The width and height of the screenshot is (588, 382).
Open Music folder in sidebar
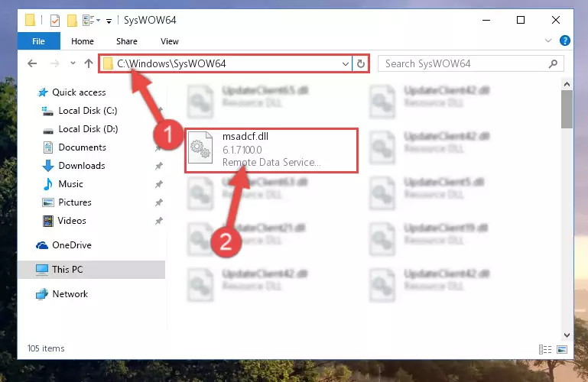point(70,184)
